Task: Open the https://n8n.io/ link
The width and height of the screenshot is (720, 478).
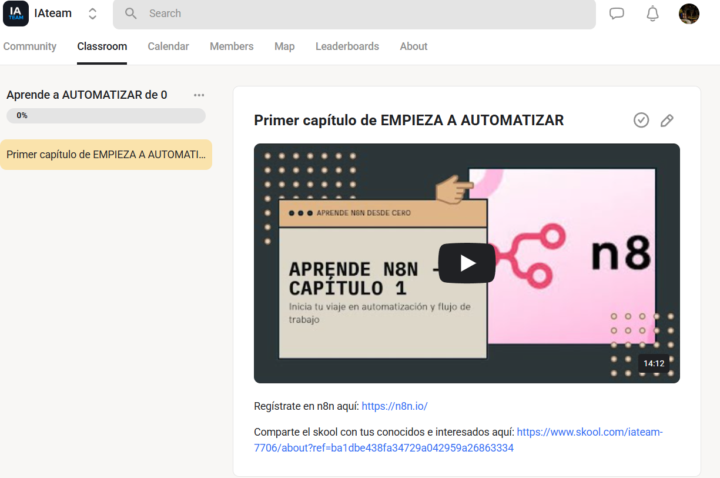Action: coord(394,406)
